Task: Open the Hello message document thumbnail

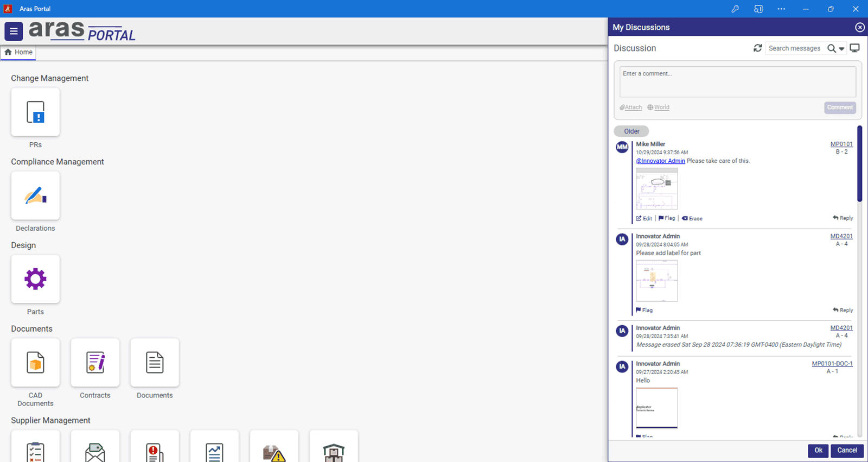Action: [x=657, y=408]
